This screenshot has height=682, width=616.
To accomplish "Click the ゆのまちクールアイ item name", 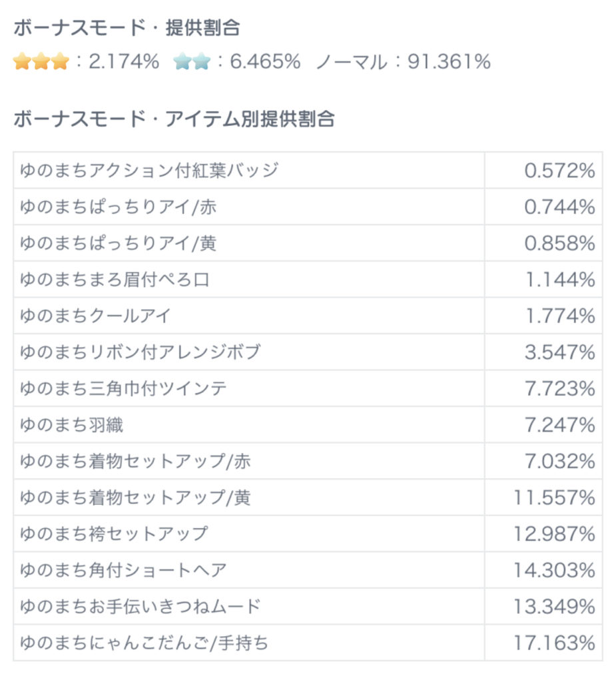I will point(95,316).
